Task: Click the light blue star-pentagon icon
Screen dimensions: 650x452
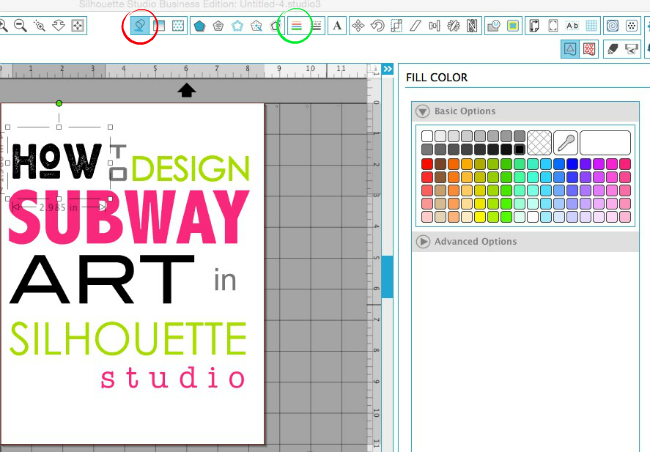Action: click(x=237, y=26)
